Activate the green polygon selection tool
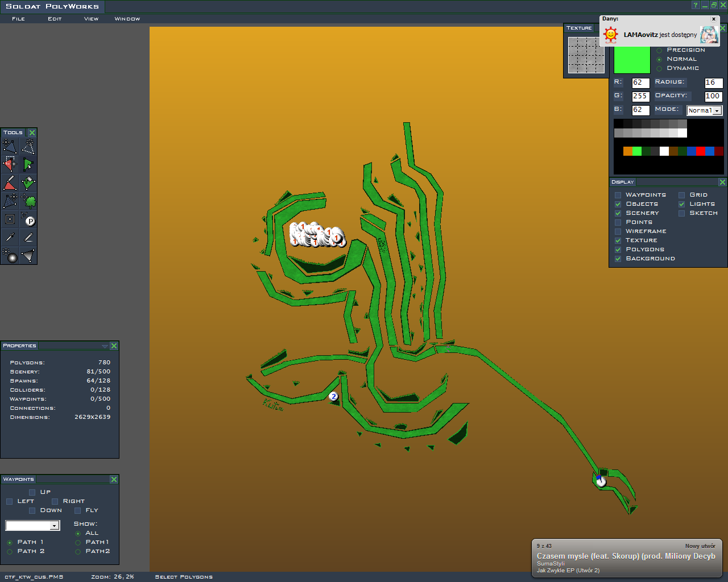The width and height of the screenshot is (728, 582). [x=28, y=165]
